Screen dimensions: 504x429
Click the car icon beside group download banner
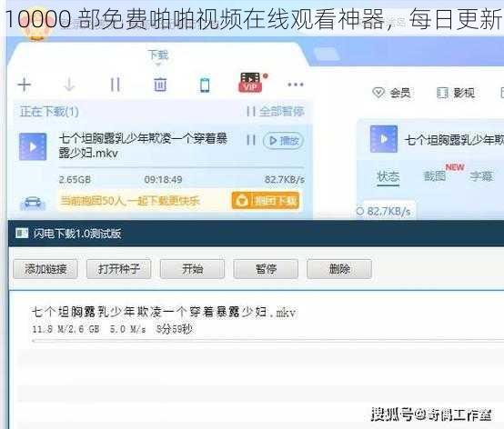click(33, 203)
